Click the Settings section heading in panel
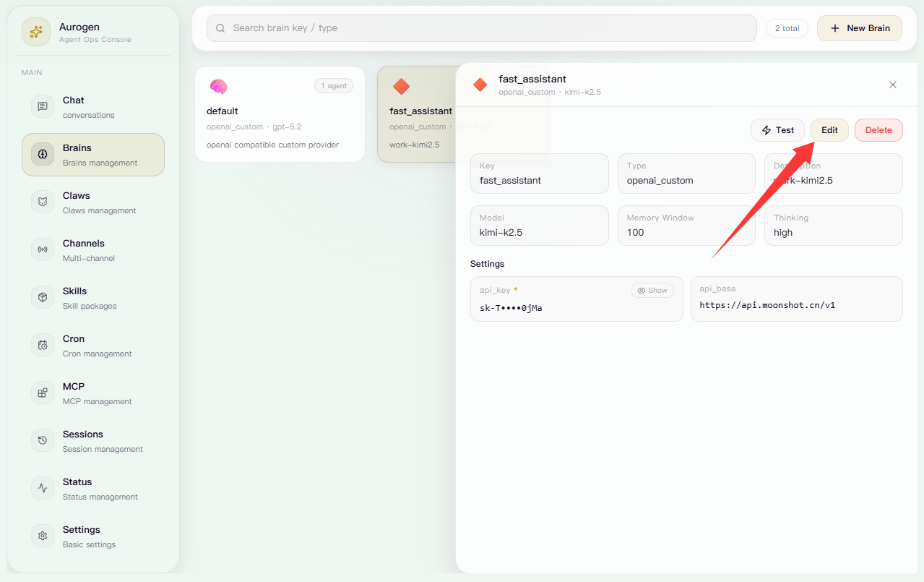 click(488, 264)
